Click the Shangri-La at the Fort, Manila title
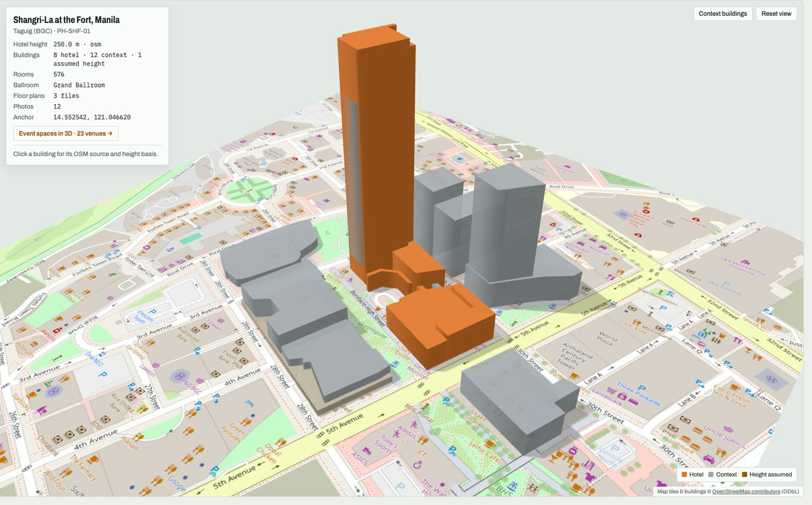This screenshot has width=812, height=505. coord(67,20)
